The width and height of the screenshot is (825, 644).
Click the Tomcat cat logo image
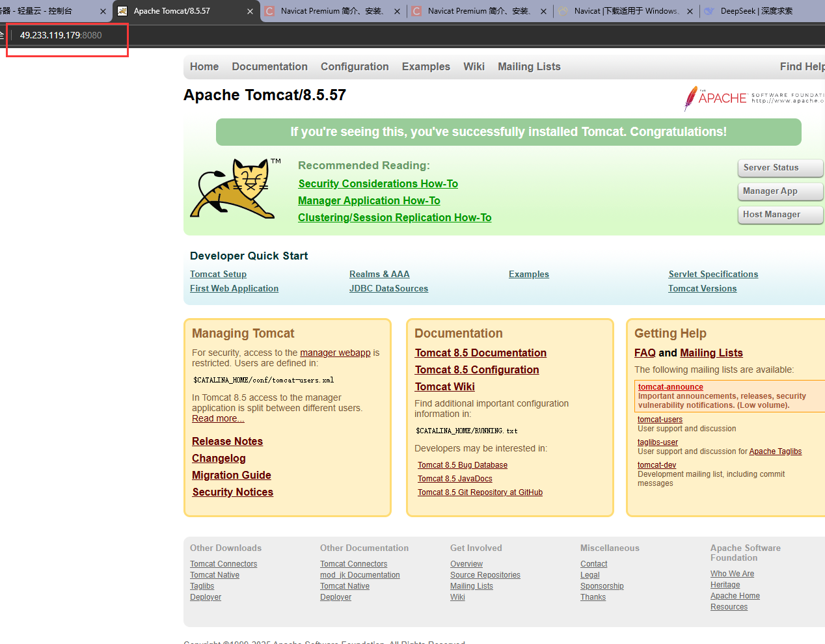point(236,188)
